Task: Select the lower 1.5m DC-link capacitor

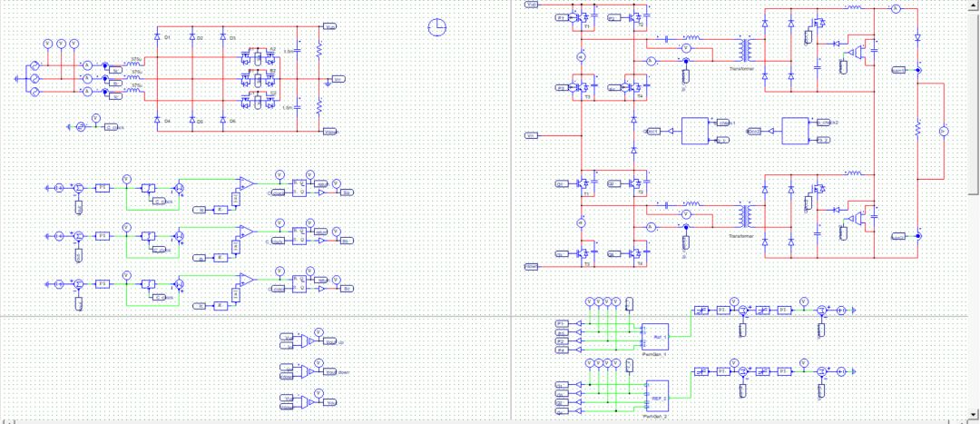Action: click(x=298, y=106)
